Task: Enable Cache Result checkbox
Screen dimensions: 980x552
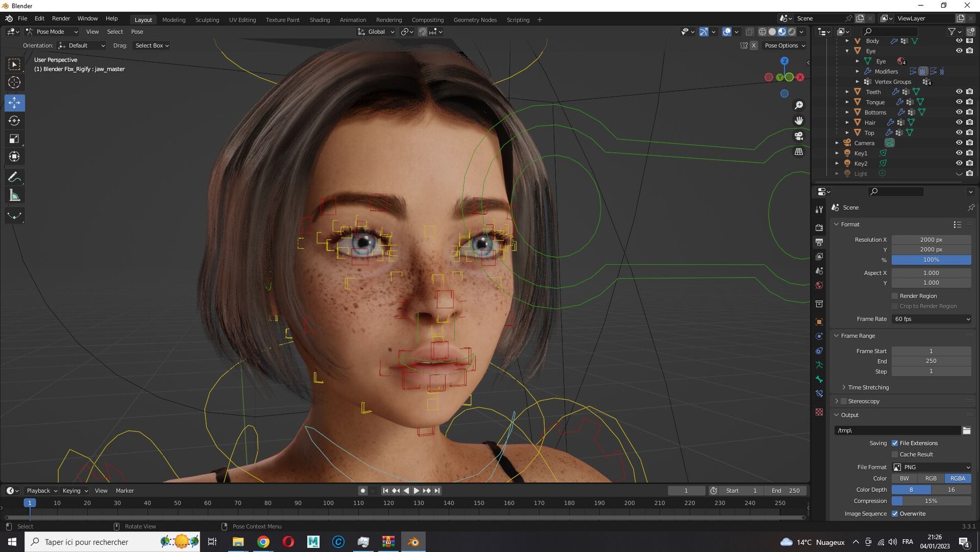Action: click(x=895, y=454)
